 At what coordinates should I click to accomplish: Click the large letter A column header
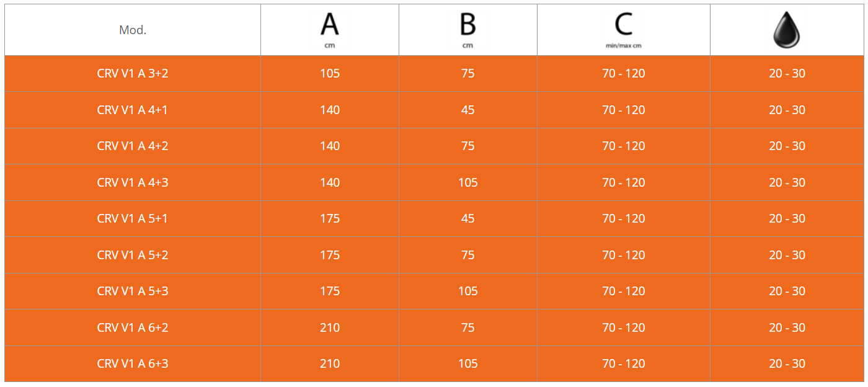[329, 25]
